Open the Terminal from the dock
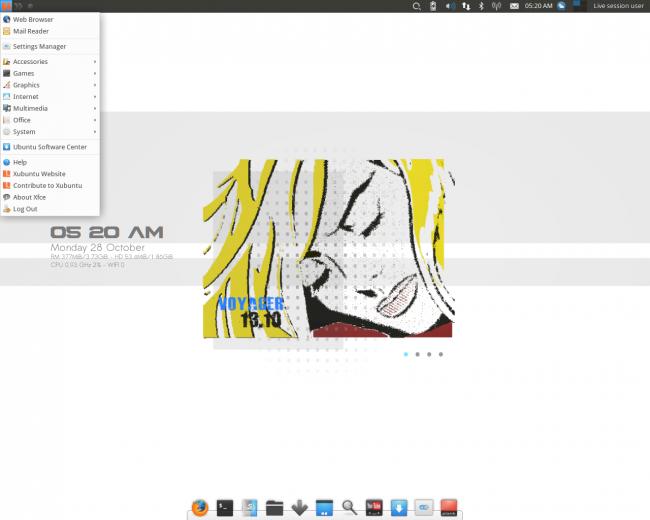This screenshot has width=650, height=520. 225,508
